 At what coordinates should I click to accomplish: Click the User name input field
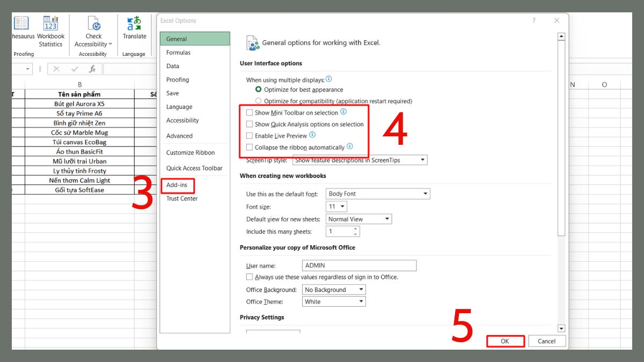click(x=358, y=265)
